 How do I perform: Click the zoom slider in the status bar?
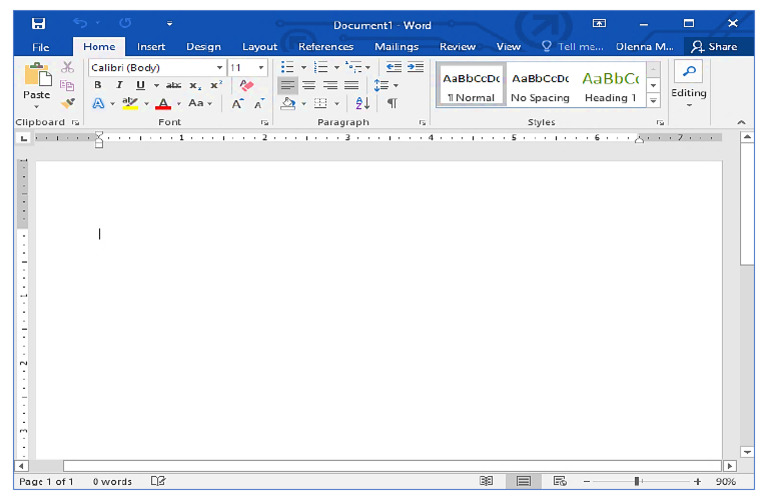[x=637, y=481]
